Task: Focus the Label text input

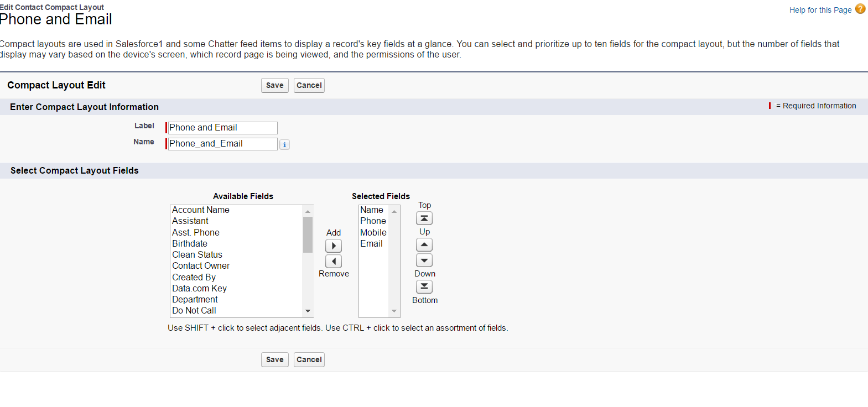Action: click(222, 128)
